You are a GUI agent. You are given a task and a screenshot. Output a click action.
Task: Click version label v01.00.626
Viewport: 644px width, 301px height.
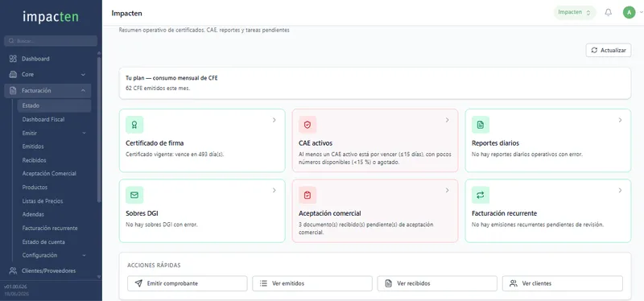tap(15, 287)
